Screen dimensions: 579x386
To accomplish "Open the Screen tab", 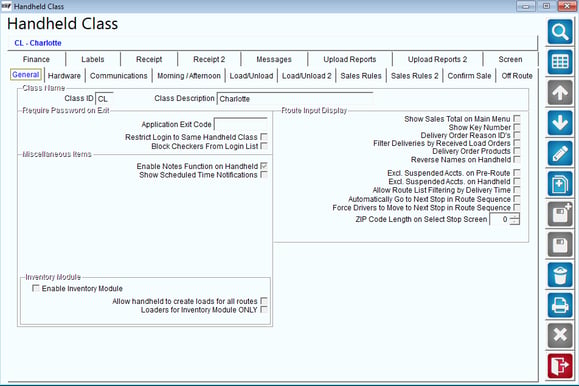I will [x=510, y=59].
